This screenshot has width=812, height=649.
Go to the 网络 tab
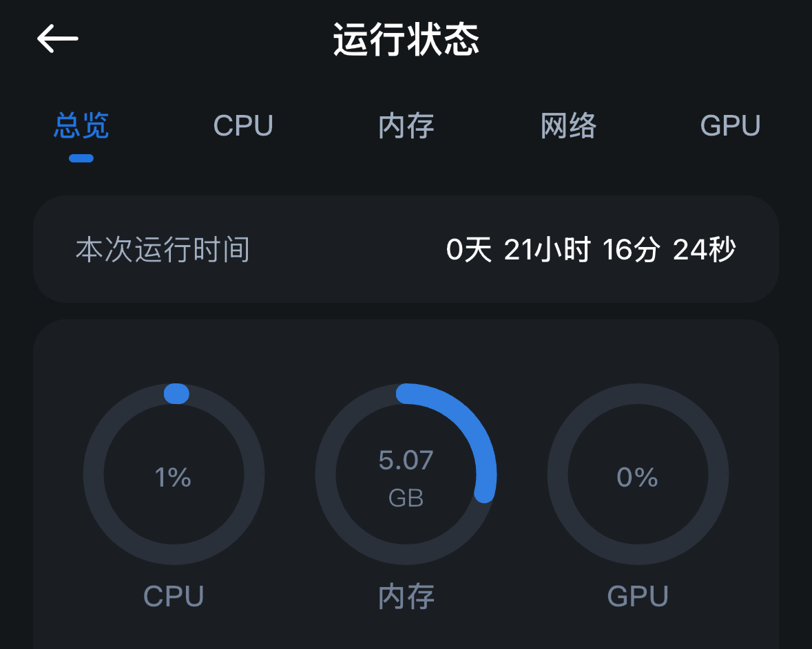coord(568,126)
